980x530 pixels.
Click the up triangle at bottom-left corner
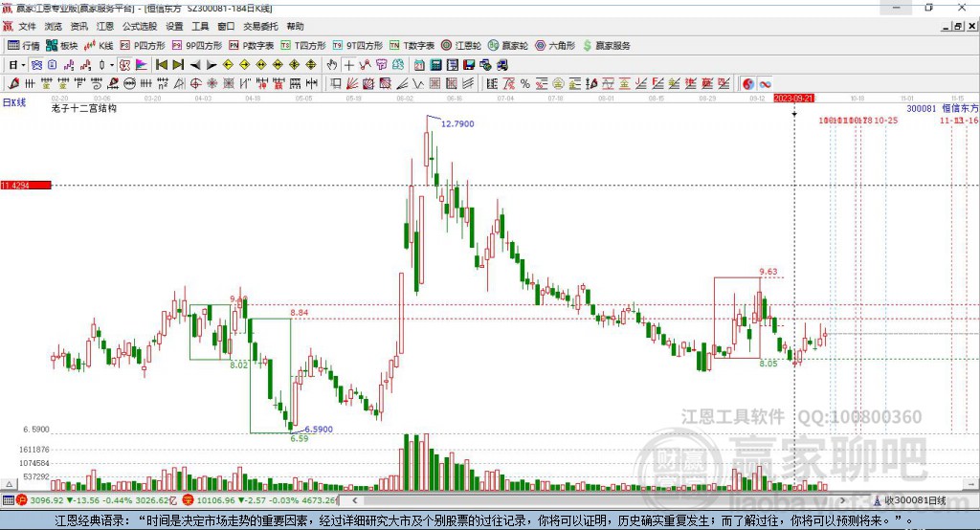coord(9,484)
